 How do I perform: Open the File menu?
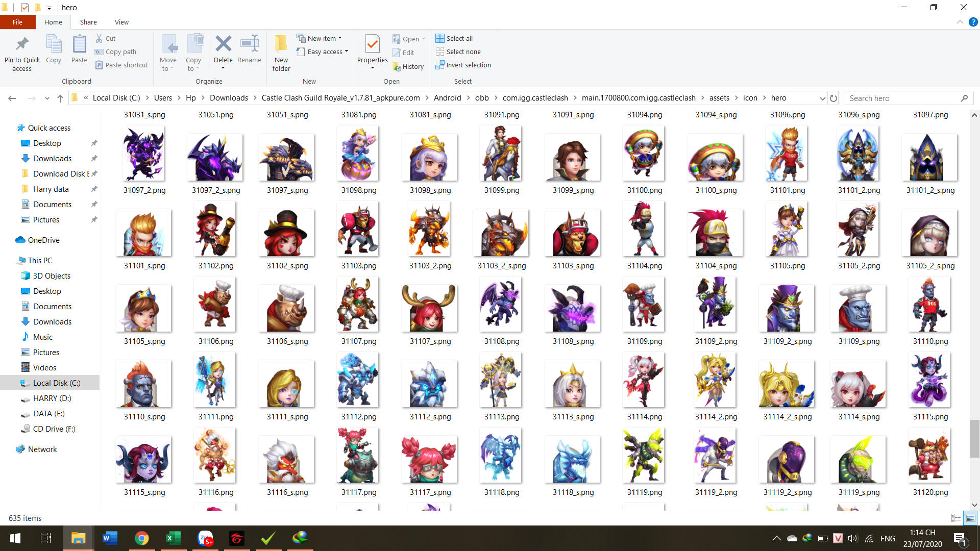(17, 22)
